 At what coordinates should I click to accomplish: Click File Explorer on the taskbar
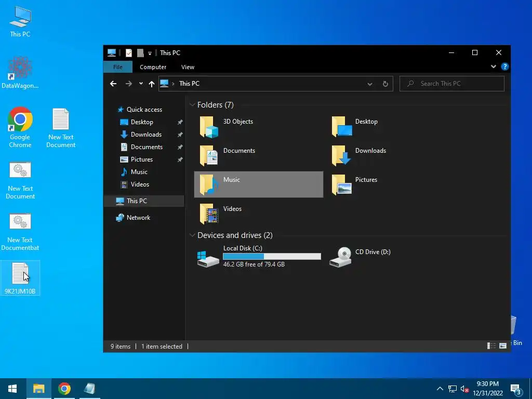[x=38, y=389]
